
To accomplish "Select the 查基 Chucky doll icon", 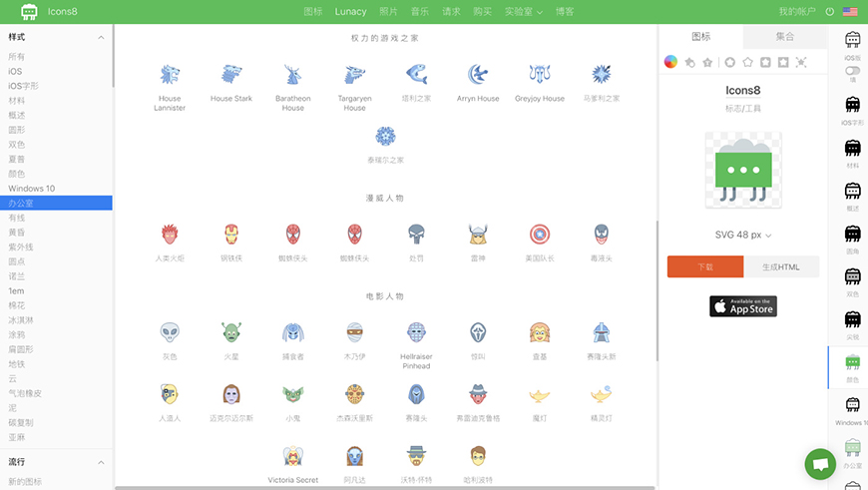I will point(540,332).
